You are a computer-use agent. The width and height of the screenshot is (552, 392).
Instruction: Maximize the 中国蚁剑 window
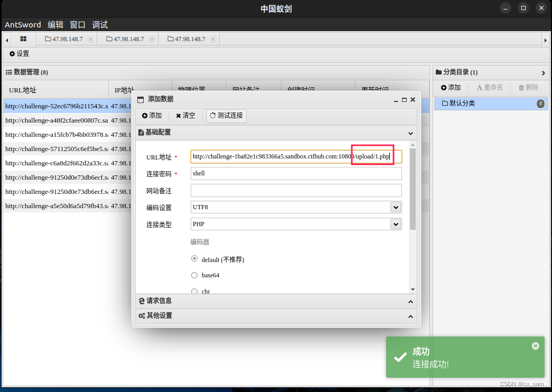pyautogui.click(x=523, y=8)
